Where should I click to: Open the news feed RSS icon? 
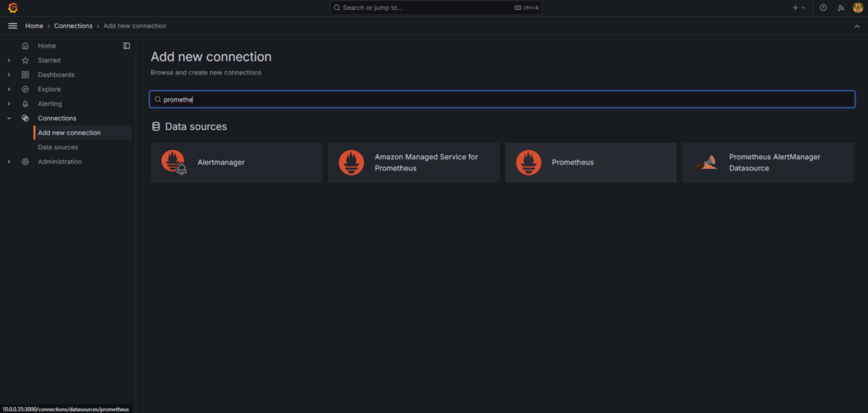pos(841,8)
